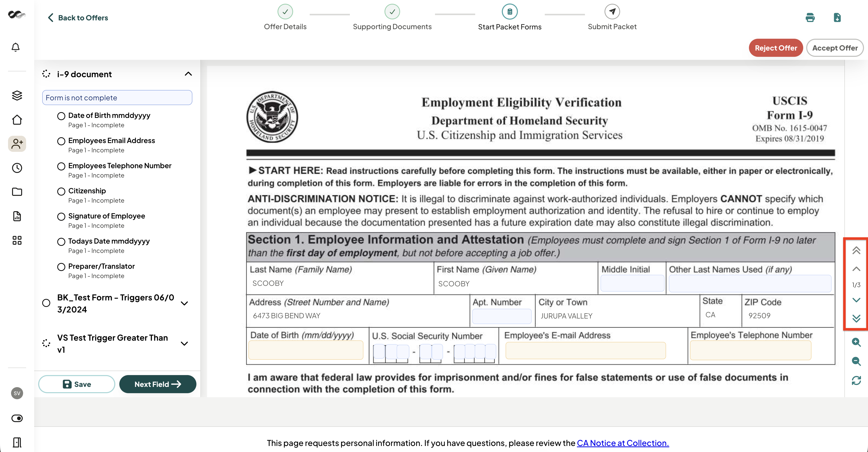868x452 pixels.
Task: Go to Start Packet Forms step
Action: click(x=510, y=17)
